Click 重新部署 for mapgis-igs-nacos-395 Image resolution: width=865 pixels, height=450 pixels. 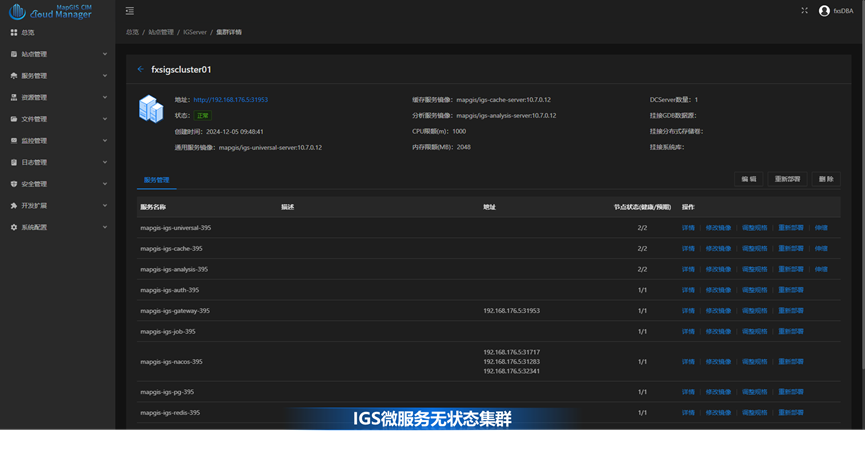791,362
